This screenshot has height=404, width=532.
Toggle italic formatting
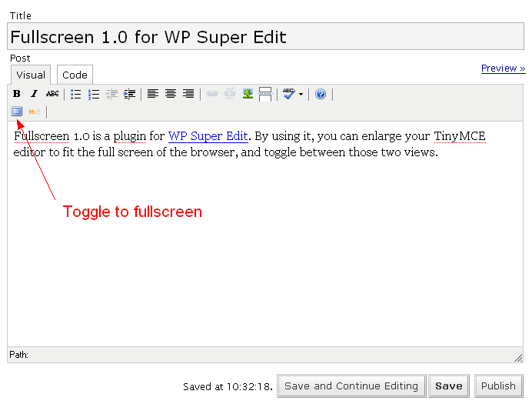click(x=34, y=94)
